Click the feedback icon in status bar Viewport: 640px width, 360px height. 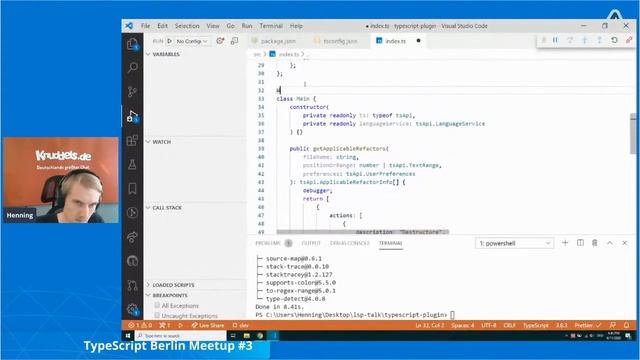point(613,325)
